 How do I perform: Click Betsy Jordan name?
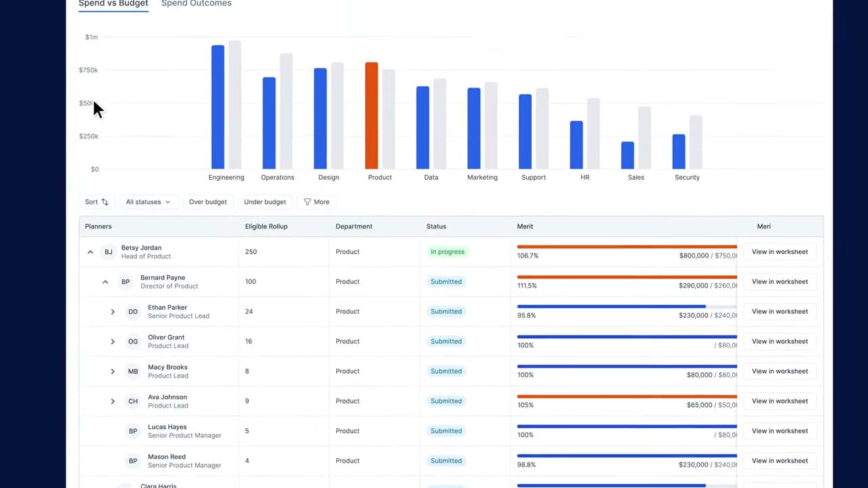(x=141, y=248)
